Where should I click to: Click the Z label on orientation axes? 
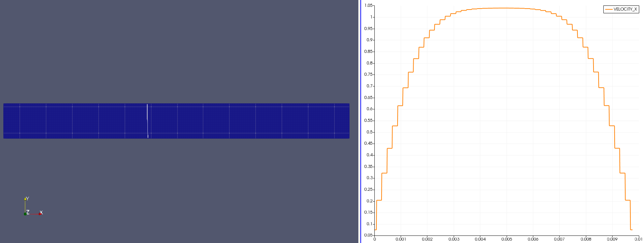(x=28, y=212)
